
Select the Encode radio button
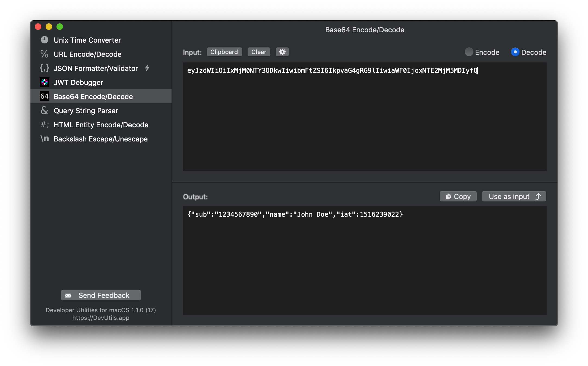pyautogui.click(x=469, y=52)
